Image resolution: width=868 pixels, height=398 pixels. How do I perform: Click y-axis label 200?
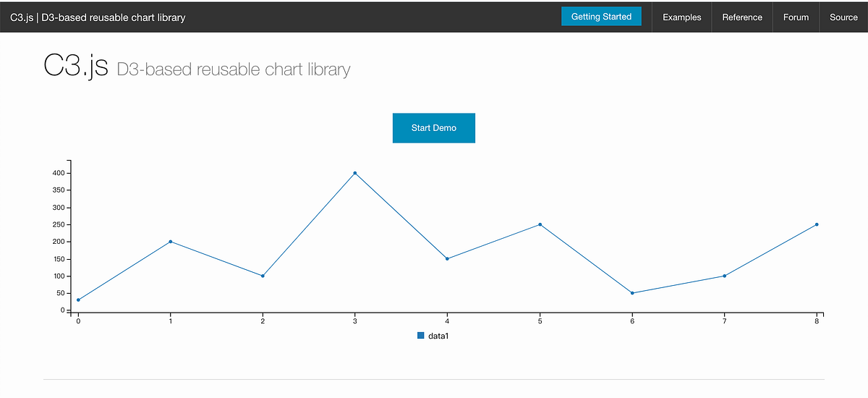tap(59, 242)
